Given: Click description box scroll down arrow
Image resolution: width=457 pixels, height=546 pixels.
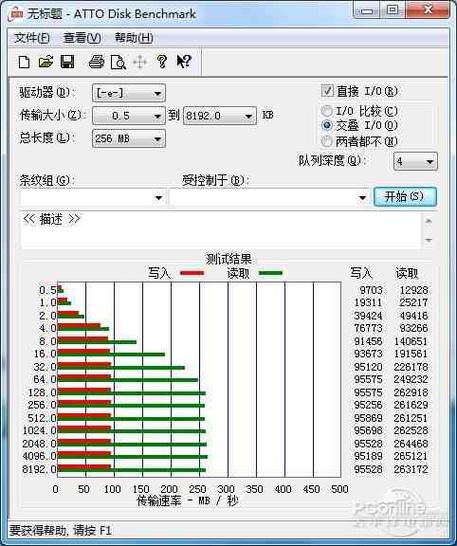Looking at the screenshot, I should point(429,240).
